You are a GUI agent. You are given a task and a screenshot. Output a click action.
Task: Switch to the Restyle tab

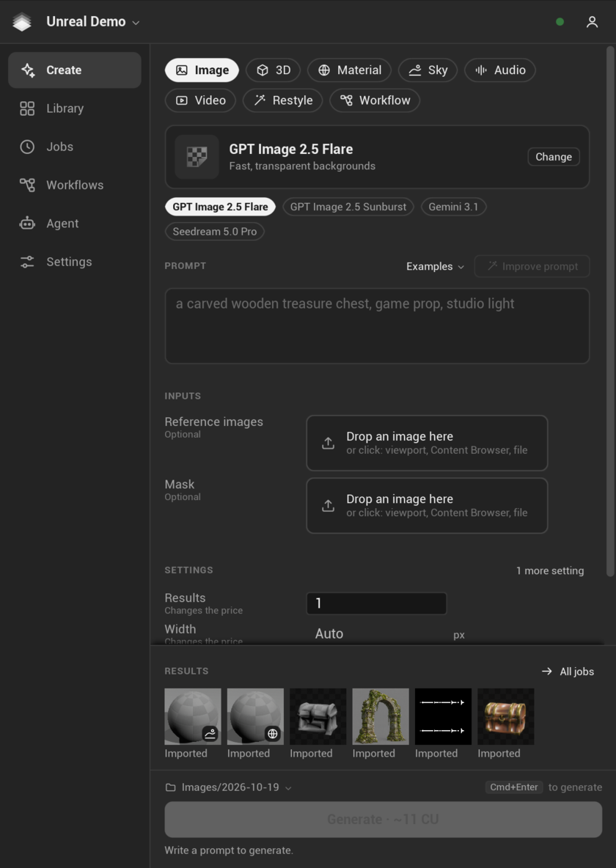[x=282, y=100]
